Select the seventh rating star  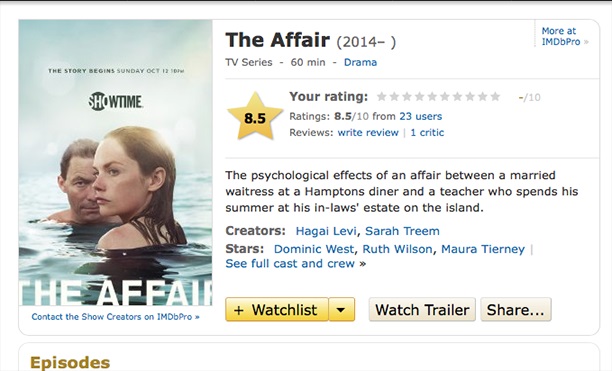457,96
